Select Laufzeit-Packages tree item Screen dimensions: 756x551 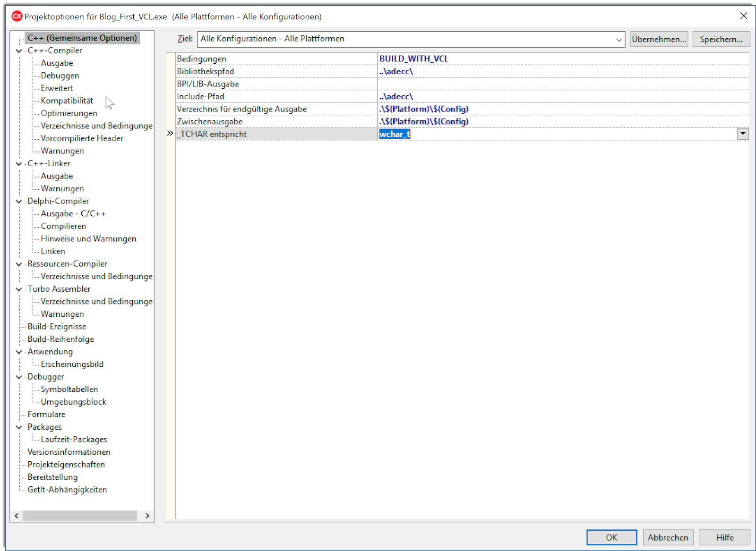tap(74, 440)
